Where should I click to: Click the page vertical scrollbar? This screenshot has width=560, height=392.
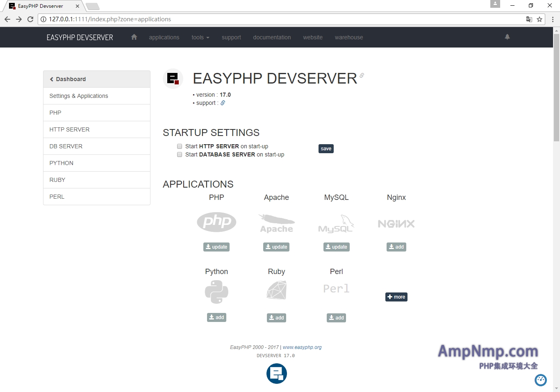coord(556,88)
